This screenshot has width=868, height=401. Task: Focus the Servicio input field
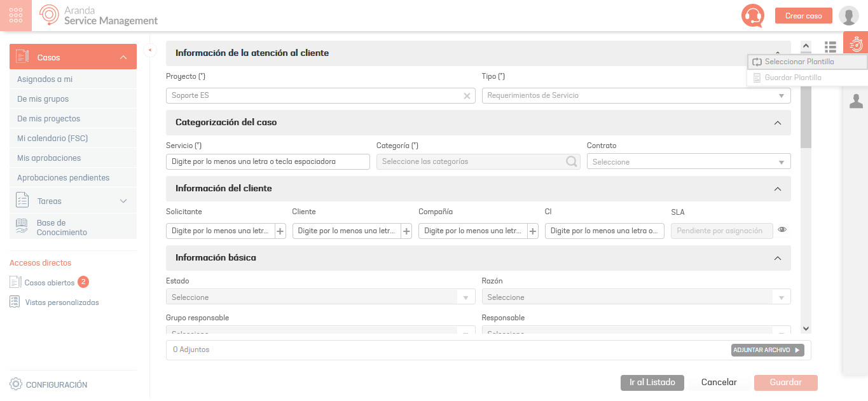point(268,161)
